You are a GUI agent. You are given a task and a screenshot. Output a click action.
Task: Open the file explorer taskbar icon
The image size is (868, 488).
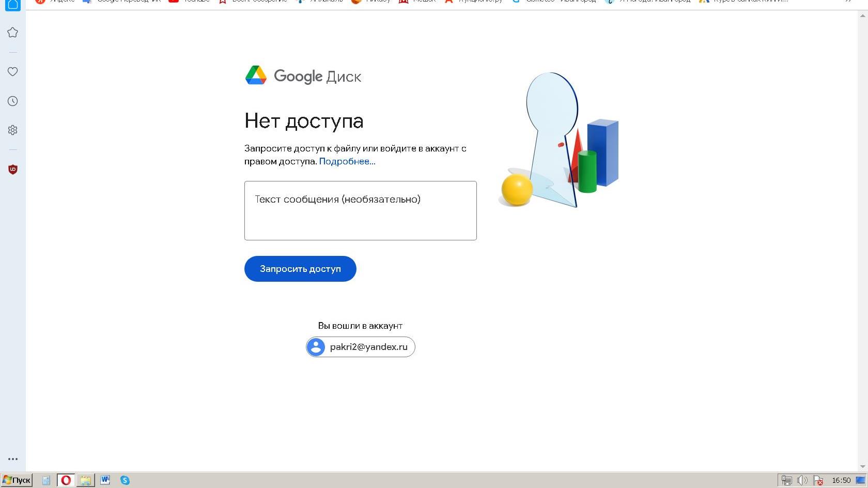pos(85,480)
